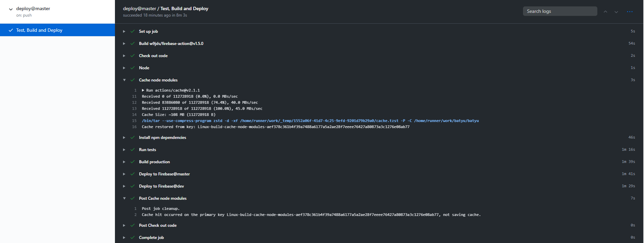Image resolution: width=644 pixels, height=243 pixels.
Task: Click success checkmark for Run tests
Action: point(133,150)
